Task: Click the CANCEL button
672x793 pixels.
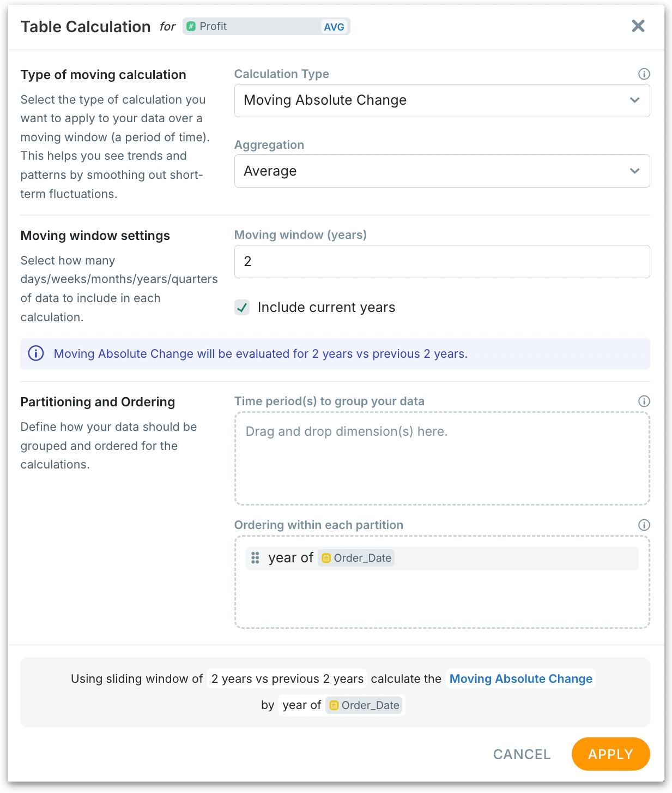Action: pyautogui.click(x=522, y=754)
